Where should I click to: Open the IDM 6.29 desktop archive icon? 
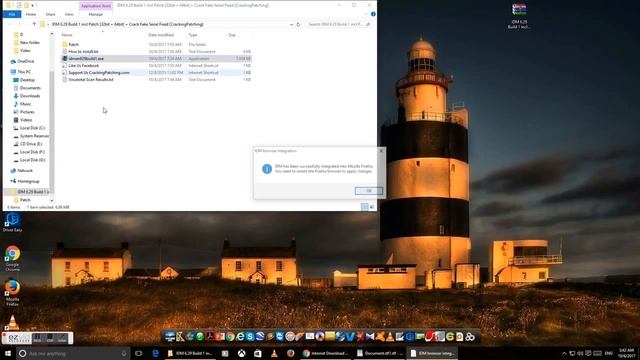pos(519,16)
